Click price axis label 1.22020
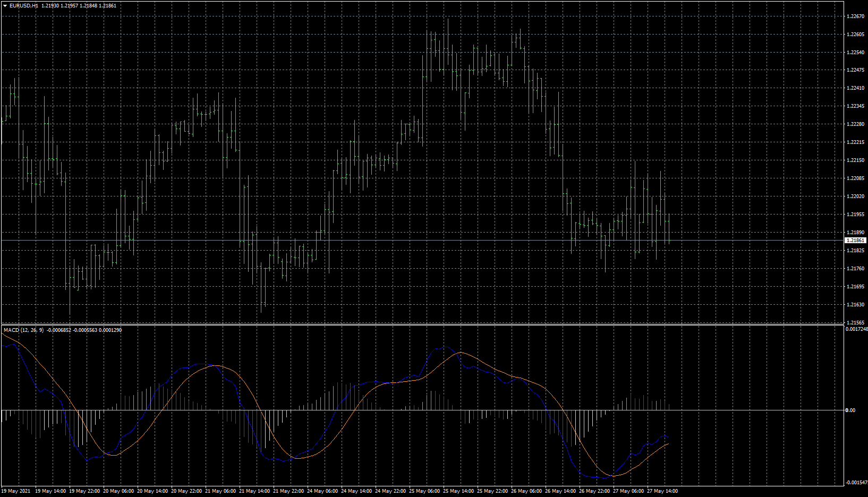The height and width of the screenshot is (497, 868). tap(855, 196)
